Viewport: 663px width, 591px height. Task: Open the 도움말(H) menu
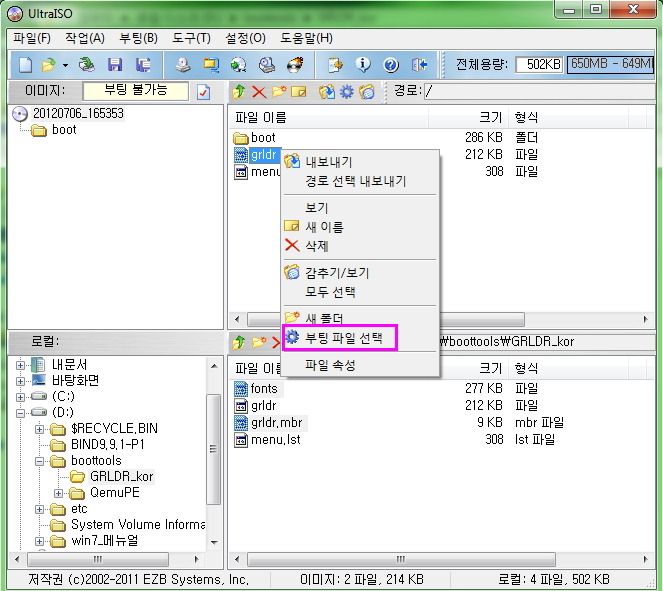tap(306, 38)
